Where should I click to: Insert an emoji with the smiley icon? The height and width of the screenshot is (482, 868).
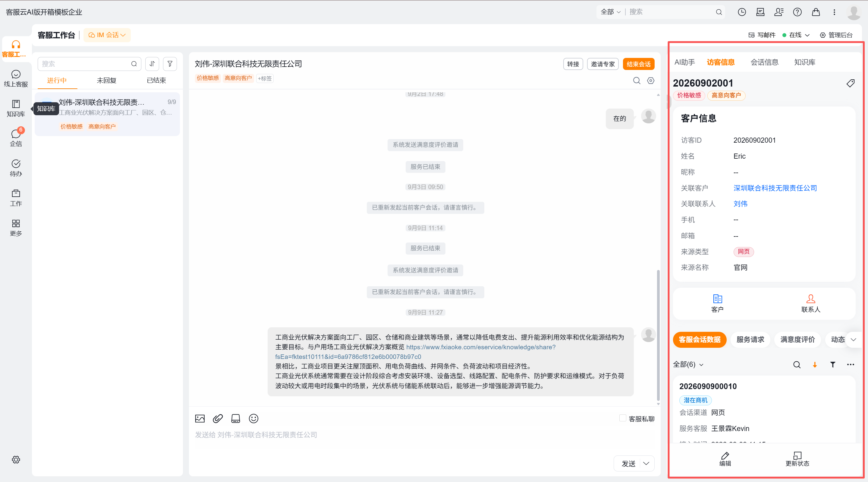(253, 419)
